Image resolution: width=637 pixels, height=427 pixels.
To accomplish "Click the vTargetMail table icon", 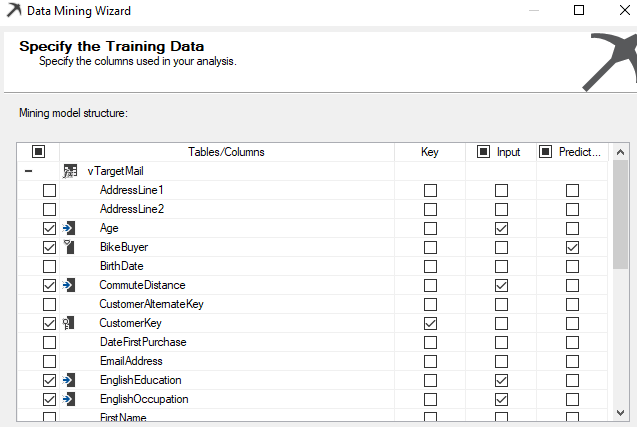I will (x=70, y=171).
